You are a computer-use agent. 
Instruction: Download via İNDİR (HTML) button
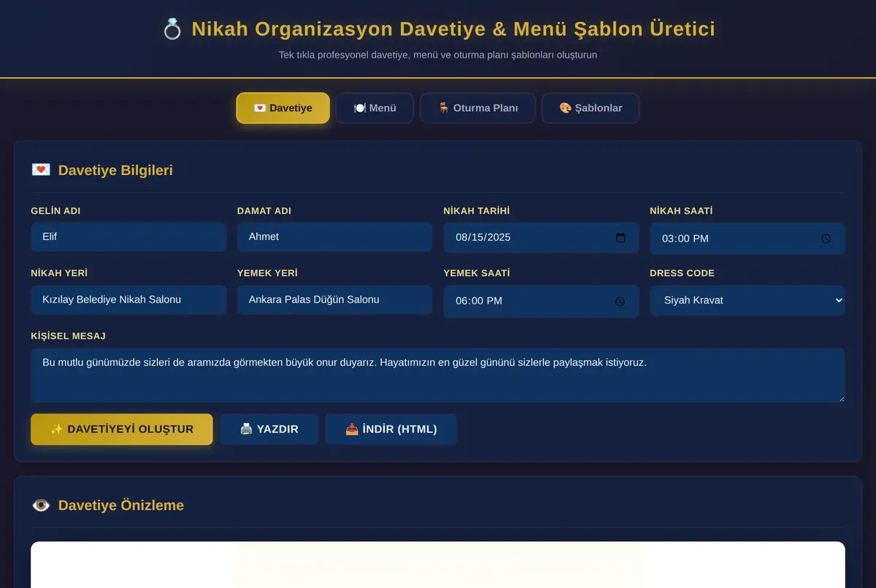(x=391, y=429)
